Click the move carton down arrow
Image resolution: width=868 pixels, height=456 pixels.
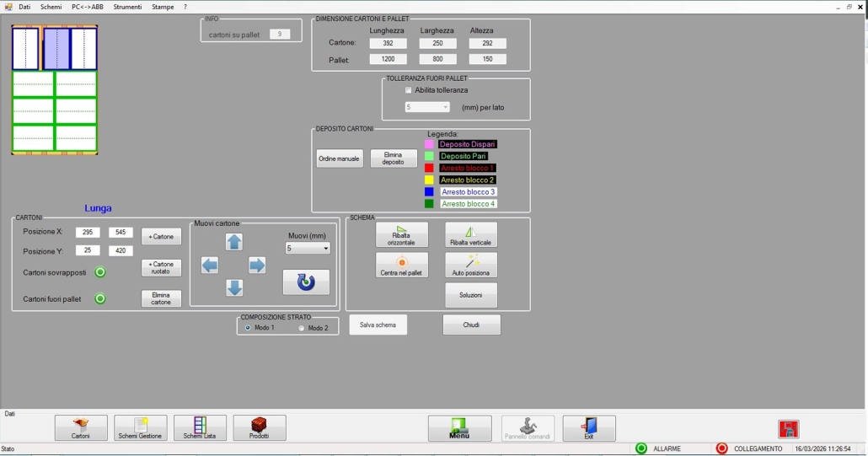(x=234, y=288)
